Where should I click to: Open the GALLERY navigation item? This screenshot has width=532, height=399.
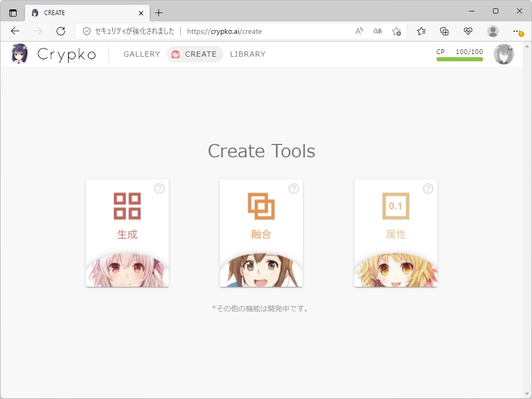tap(141, 54)
